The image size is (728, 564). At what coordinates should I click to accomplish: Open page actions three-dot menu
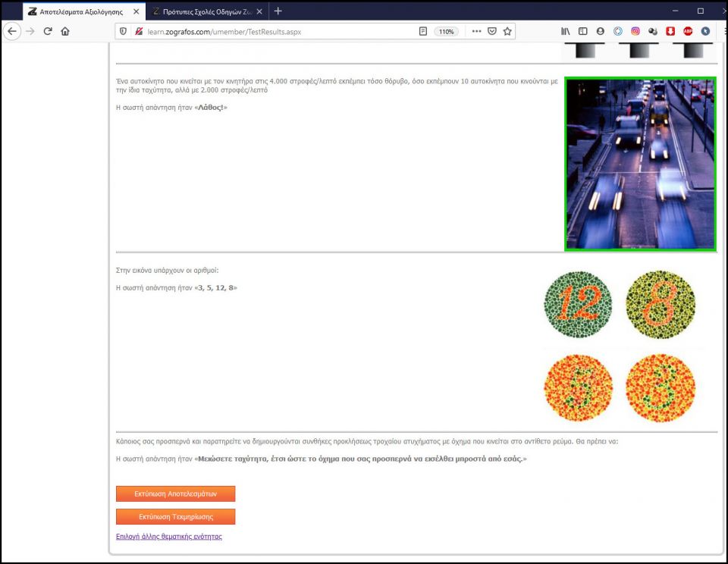[x=475, y=31]
